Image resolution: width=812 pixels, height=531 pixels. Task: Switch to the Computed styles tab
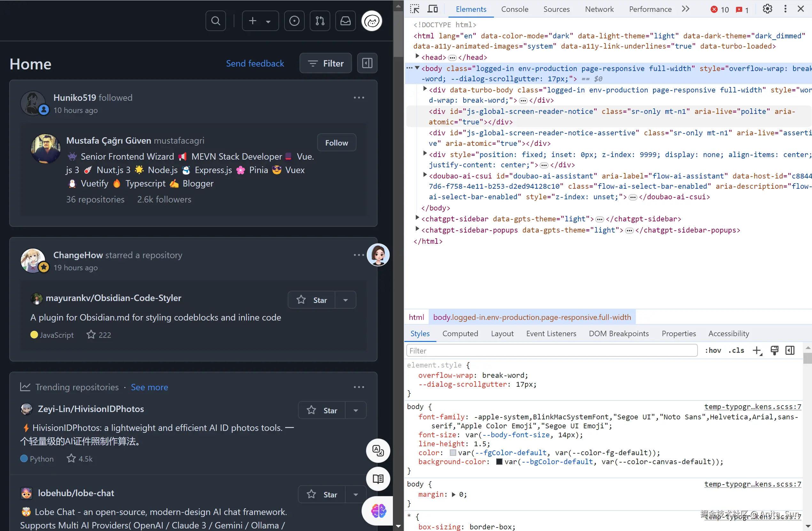tap(460, 334)
